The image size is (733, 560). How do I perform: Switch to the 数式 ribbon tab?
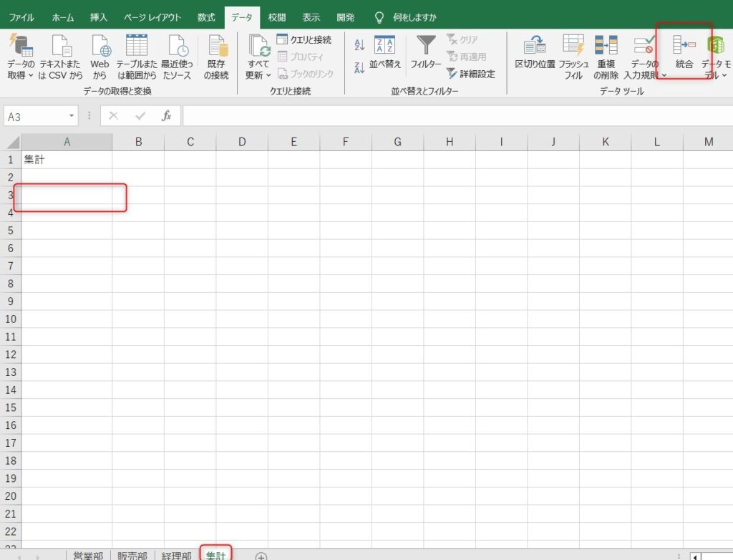point(205,16)
